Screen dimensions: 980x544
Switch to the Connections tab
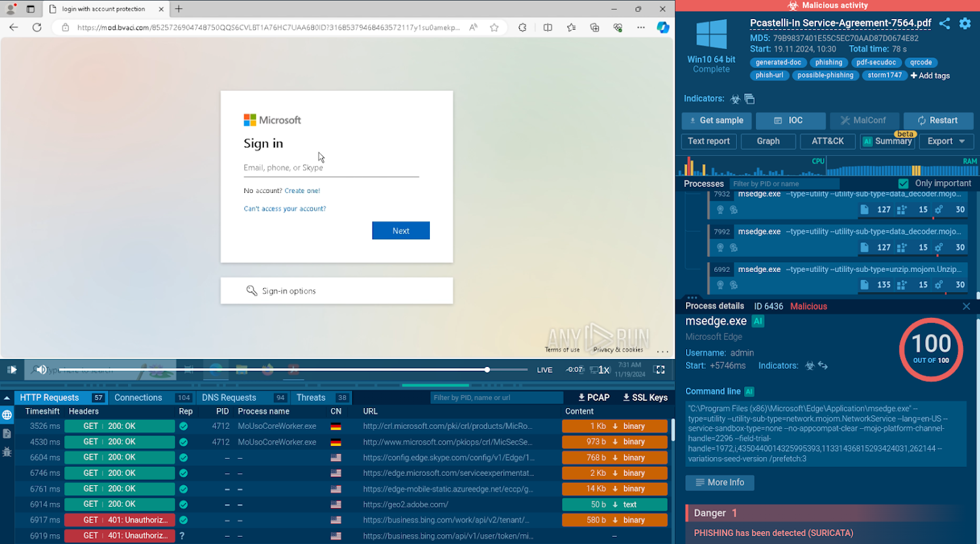pos(152,398)
